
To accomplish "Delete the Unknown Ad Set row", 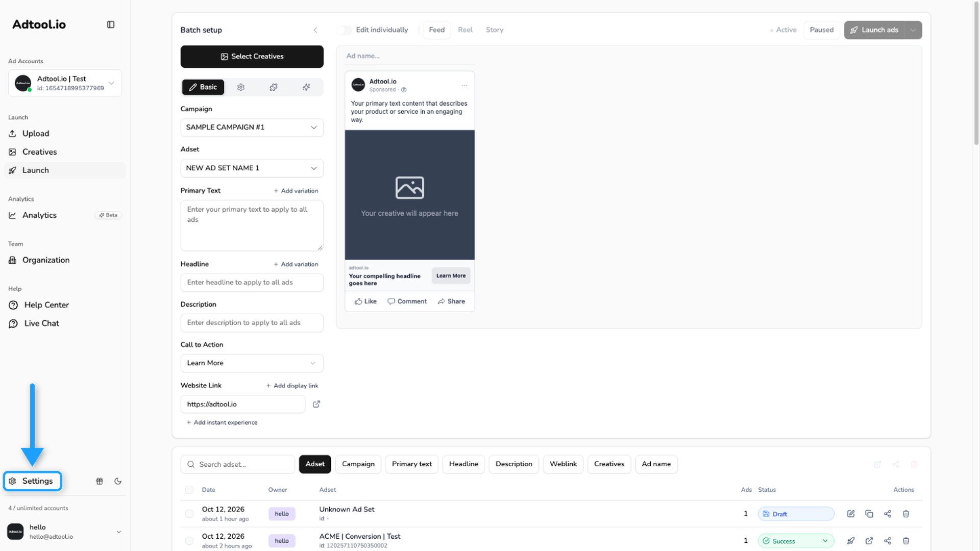I will click(906, 514).
